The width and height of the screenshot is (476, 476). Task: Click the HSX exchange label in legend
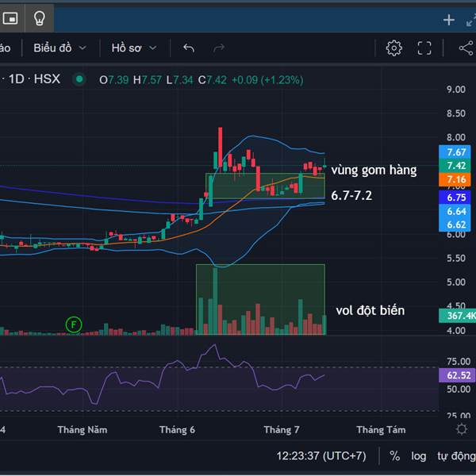click(47, 79)
